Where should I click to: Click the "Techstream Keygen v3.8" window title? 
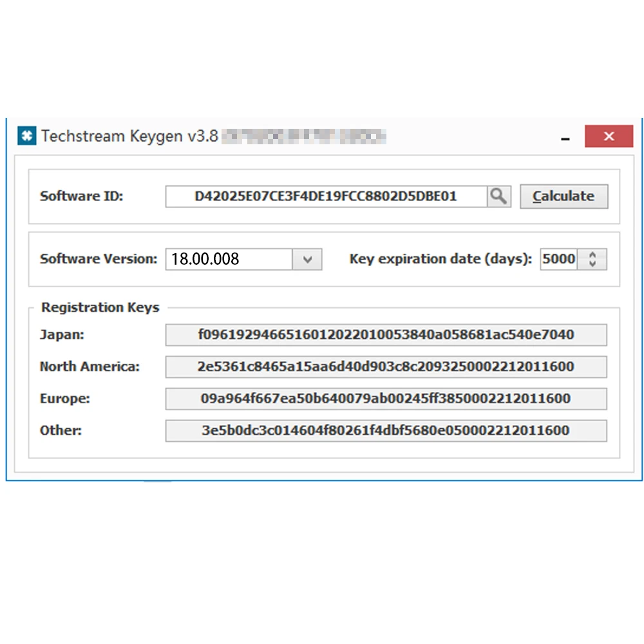tap(130, 137)
